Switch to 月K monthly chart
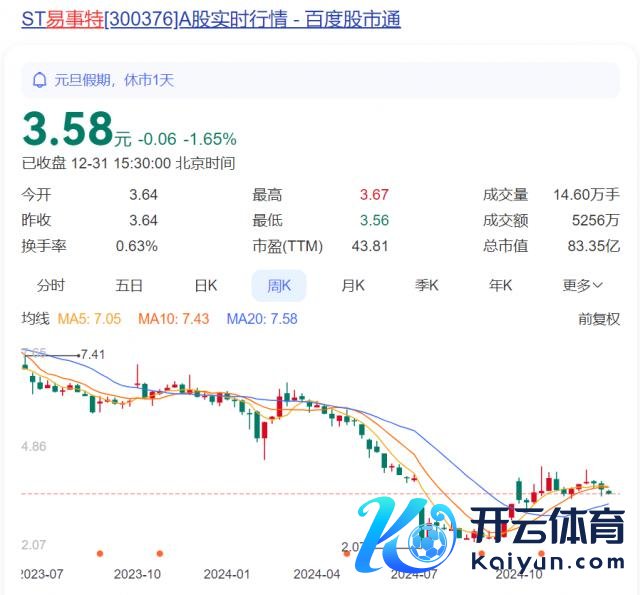The height and width of the screenshot is (595, 640). coord(353,285)
